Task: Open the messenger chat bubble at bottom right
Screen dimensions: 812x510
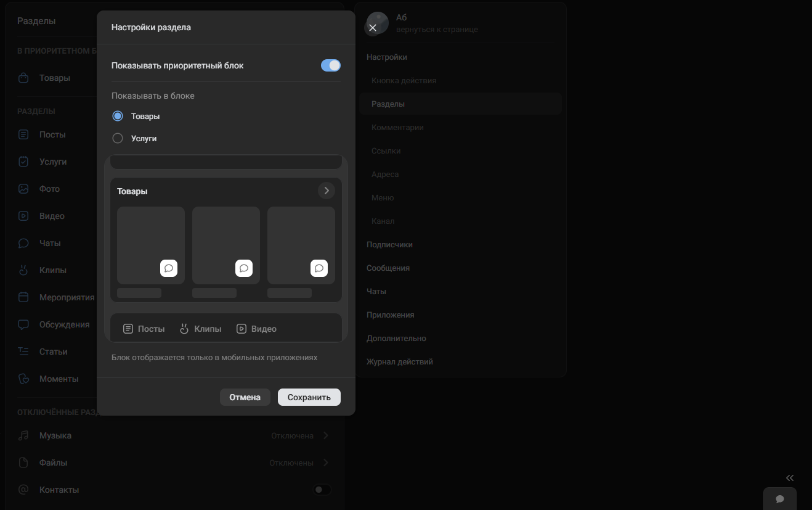Action: tap(780, 499)
